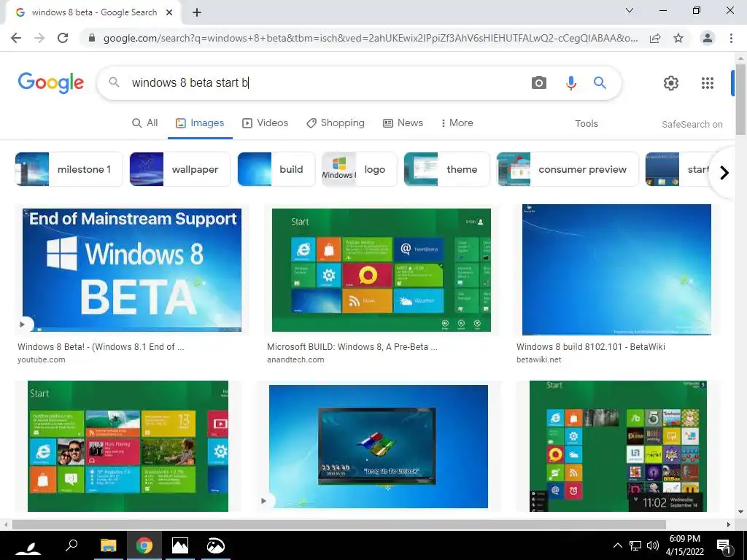Switch to the Shopping tab

pos(335,122)
